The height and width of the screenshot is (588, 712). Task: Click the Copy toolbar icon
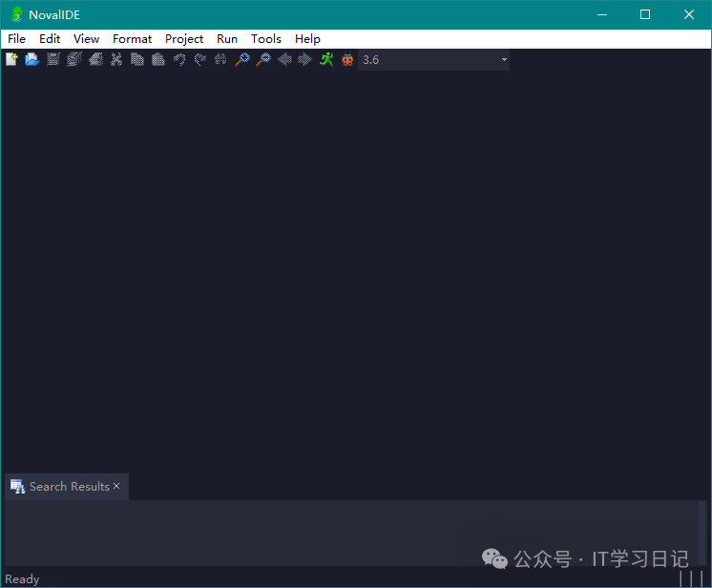(x=137, y=59)
